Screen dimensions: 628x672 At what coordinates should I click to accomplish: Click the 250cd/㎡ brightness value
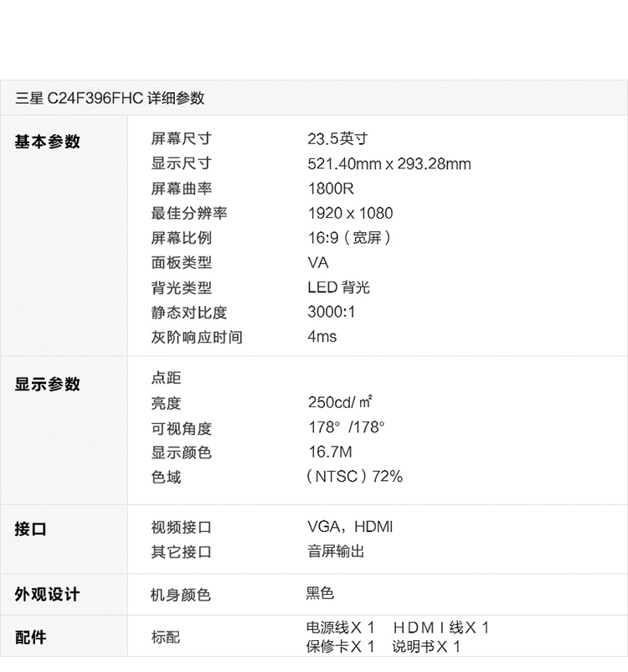click(x=340, y=402)
